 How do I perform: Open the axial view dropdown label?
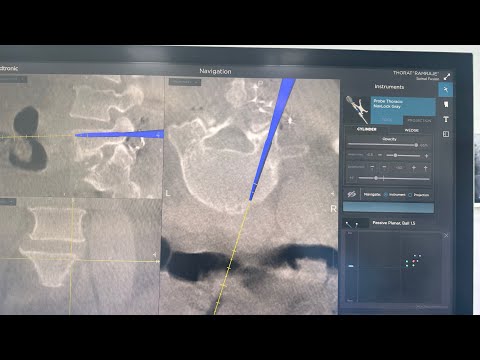coord(185,82)
